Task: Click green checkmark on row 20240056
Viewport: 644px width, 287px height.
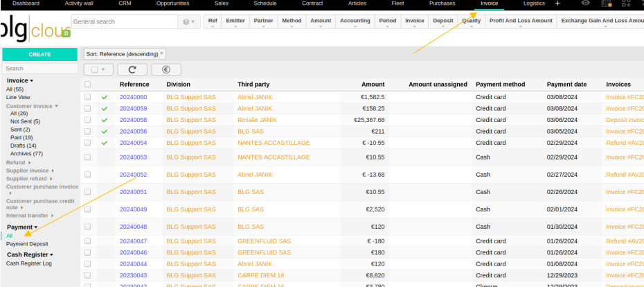Action: (105, 132)
